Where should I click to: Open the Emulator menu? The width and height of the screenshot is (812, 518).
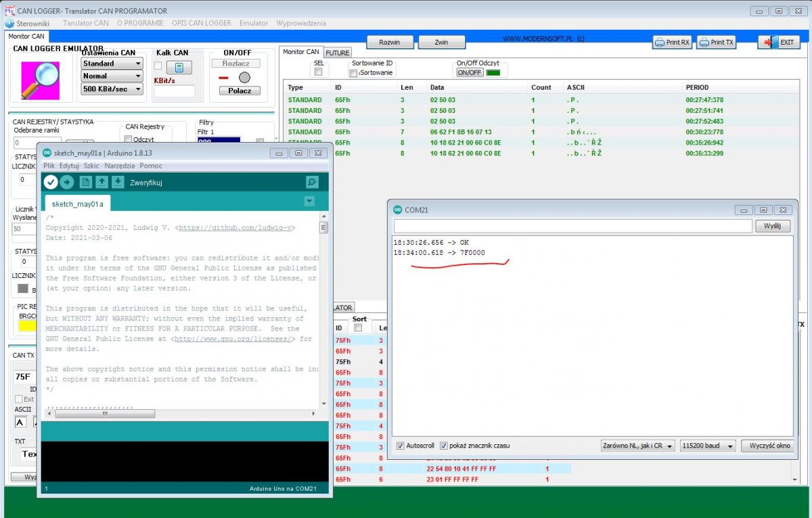coord(254,23)
